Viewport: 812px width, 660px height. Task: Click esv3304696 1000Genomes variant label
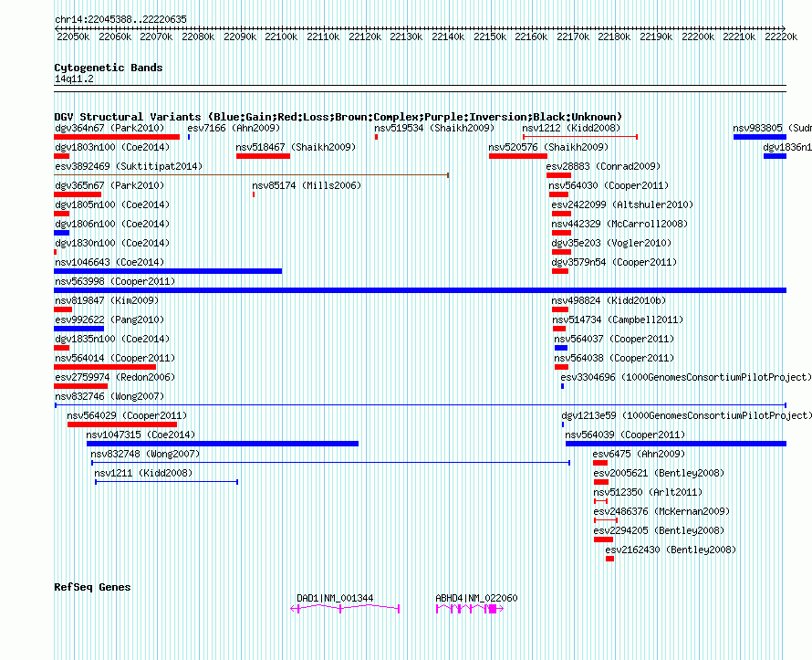click(686, 377)
